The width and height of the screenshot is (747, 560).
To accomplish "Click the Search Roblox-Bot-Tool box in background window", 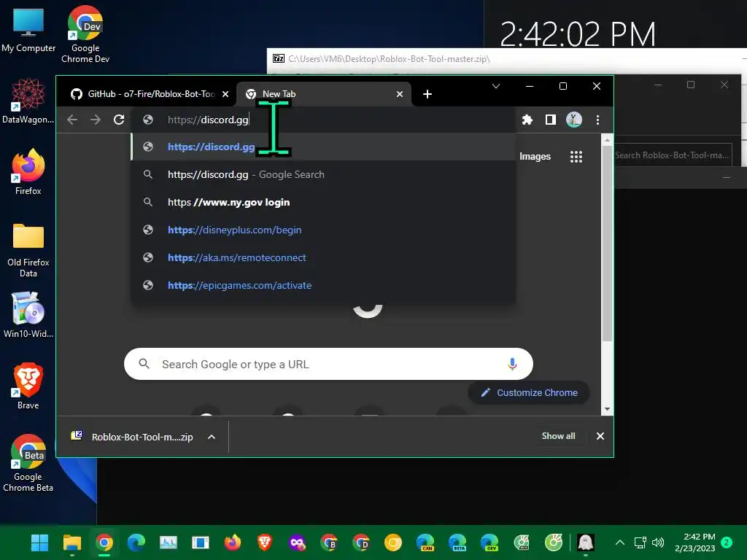I will click(672, 155).
